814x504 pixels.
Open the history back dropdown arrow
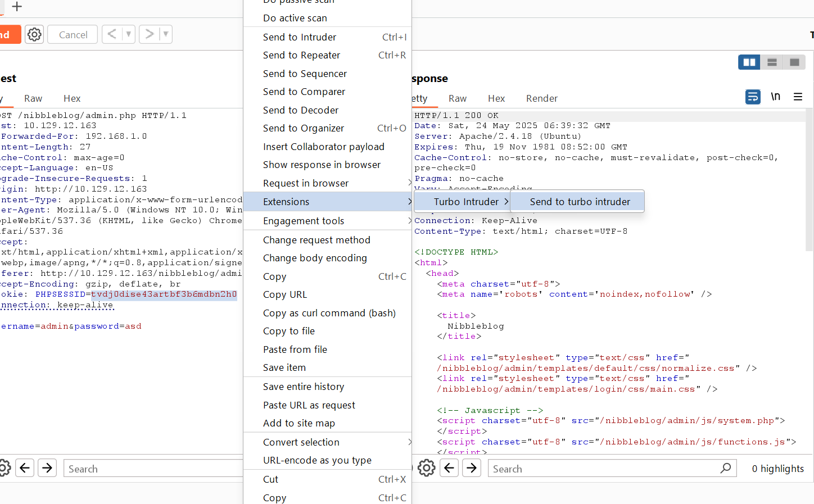129,34
